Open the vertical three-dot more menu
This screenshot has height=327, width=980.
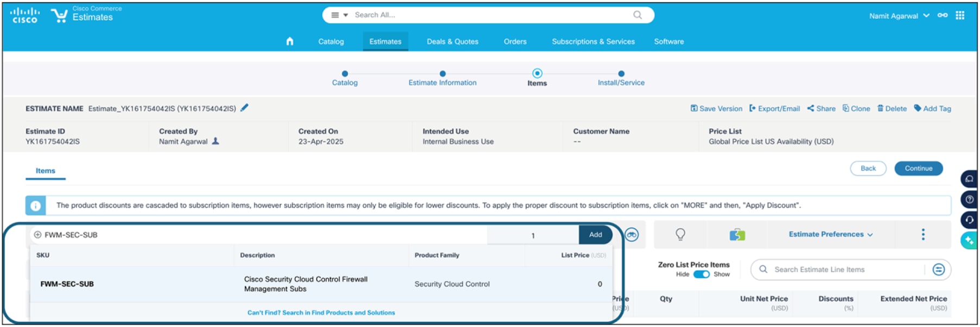[923, 234]
